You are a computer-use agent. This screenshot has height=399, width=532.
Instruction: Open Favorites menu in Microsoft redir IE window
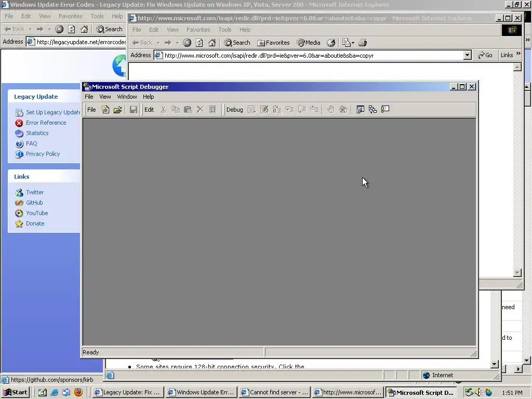coord(198,30)
